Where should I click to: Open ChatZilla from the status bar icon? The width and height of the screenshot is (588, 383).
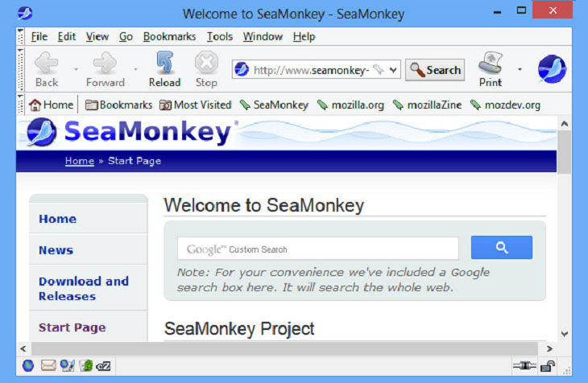[x=103, y=366]
